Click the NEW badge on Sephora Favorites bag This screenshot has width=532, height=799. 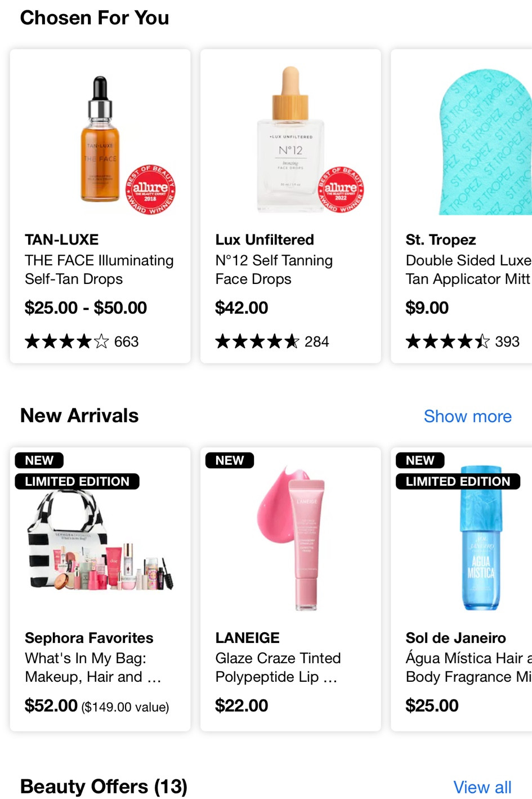point(38,460)
